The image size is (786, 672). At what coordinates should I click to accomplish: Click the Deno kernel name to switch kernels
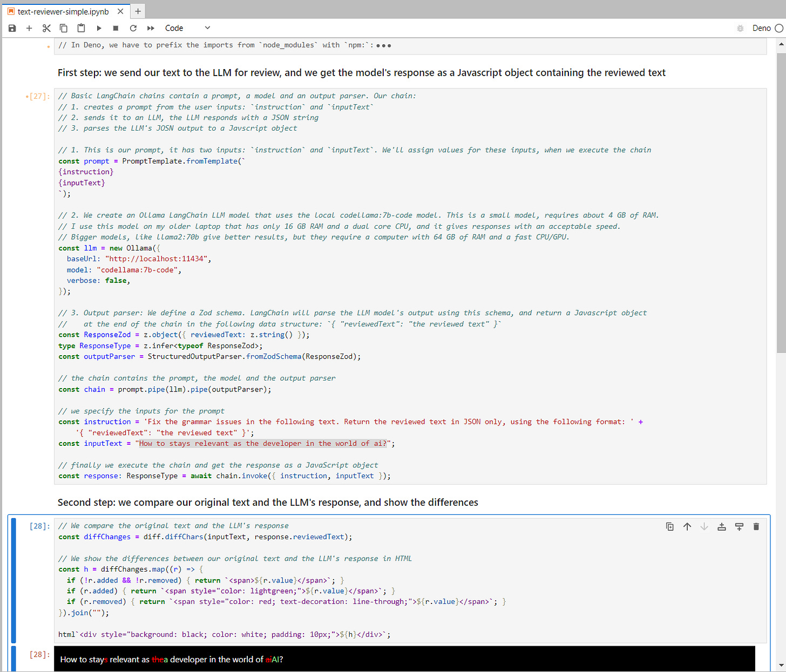click(761, 28)
